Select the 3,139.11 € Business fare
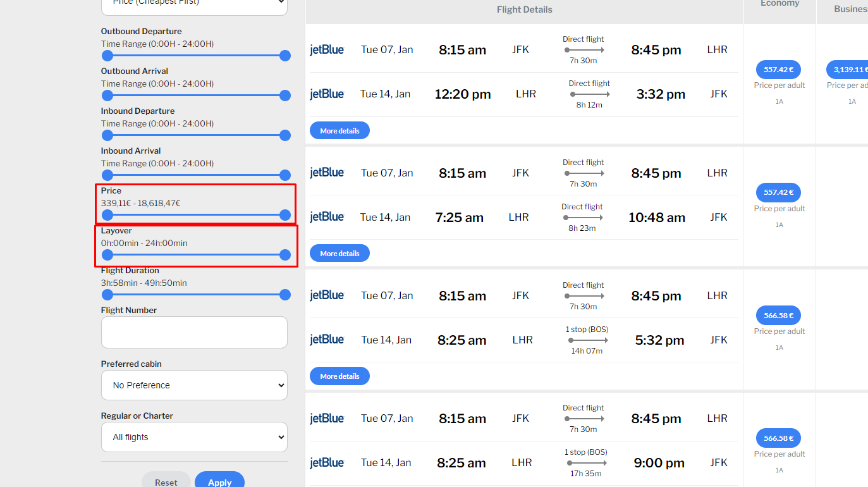This screenshot has width=868, height=487. click(847, 70)
